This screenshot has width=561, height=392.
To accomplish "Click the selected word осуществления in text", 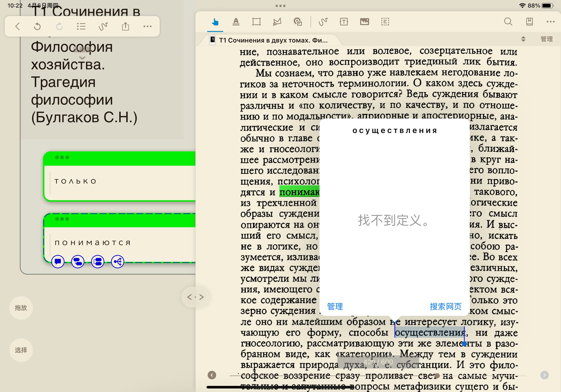I will (430, 333).
